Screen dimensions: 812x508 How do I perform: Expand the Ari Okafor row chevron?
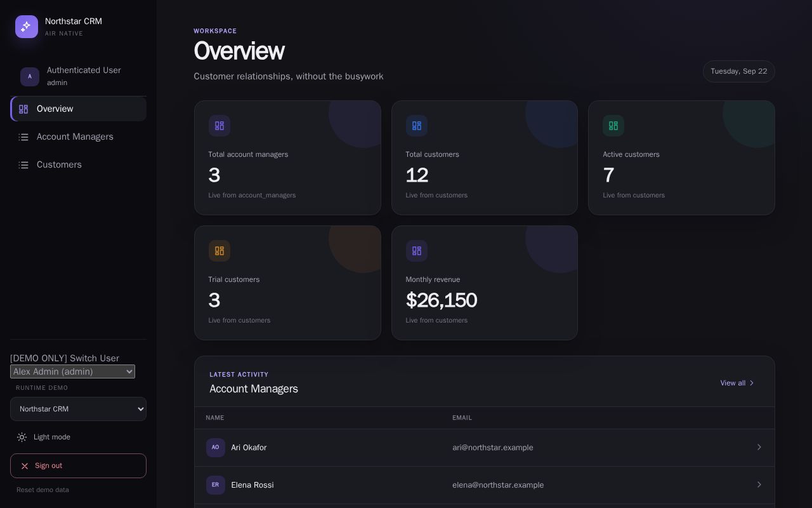pos(759,448)
